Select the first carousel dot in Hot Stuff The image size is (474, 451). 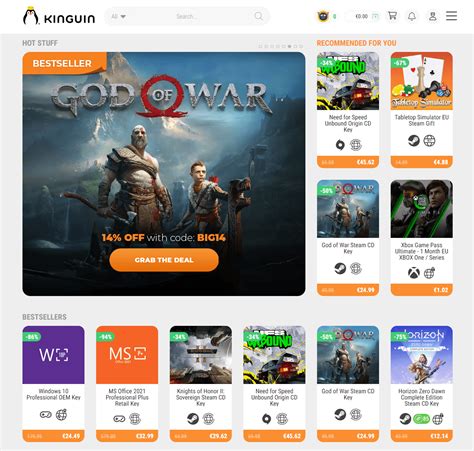click(260, 46)
